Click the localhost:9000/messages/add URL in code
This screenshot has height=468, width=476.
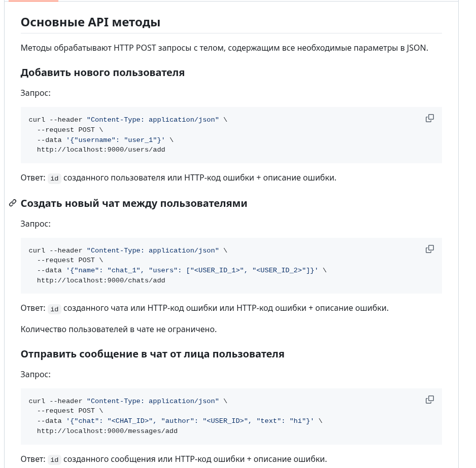click(107, 431)
